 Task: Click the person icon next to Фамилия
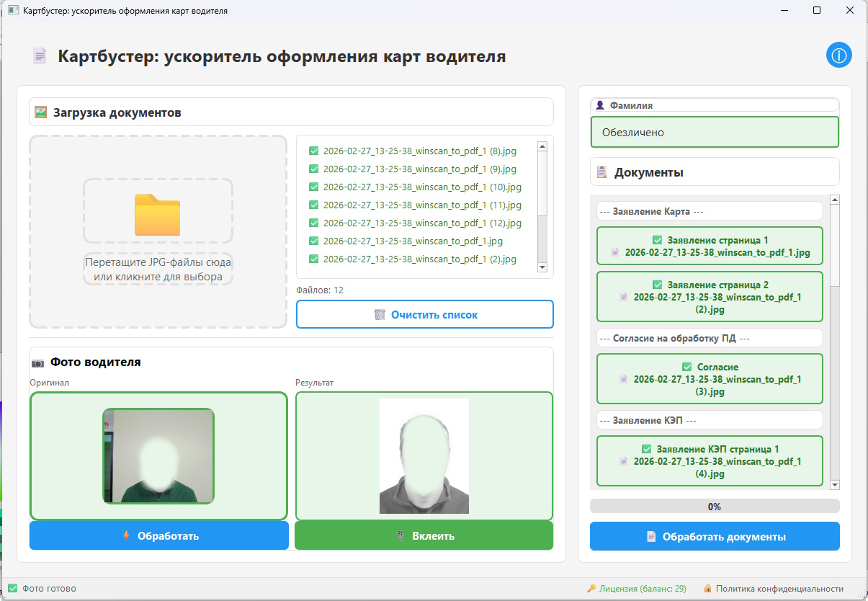[600, 105]
